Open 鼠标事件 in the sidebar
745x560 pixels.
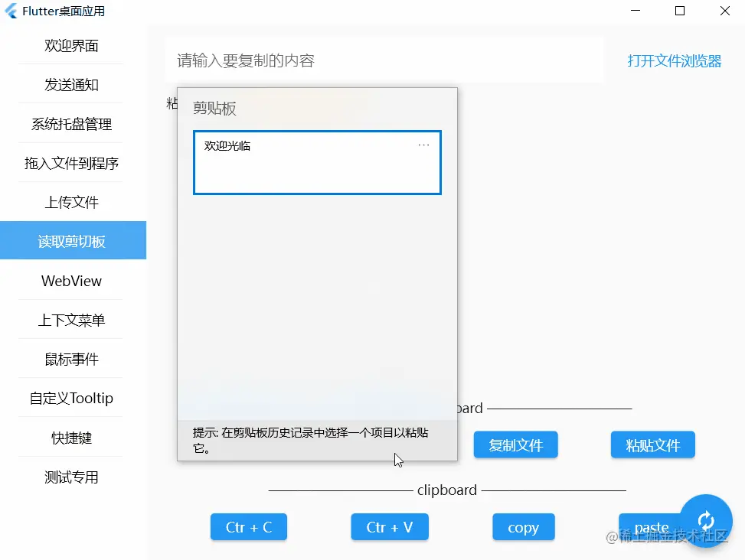pyautogui.click(x=71, y=360)
